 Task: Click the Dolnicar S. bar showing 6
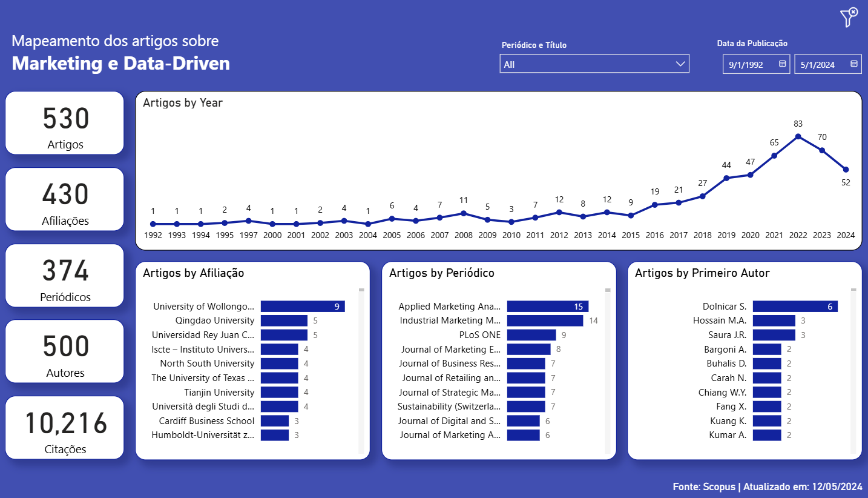tap(796, 306)
